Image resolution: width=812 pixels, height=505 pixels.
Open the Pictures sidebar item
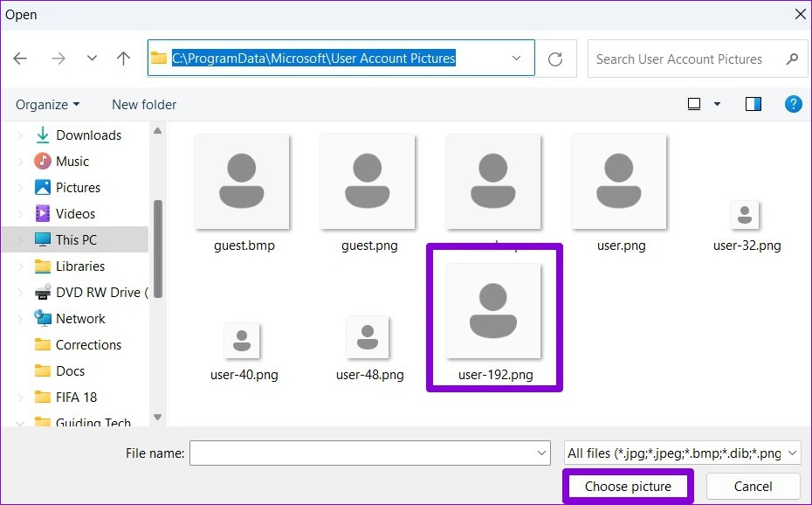click(78, 187)
